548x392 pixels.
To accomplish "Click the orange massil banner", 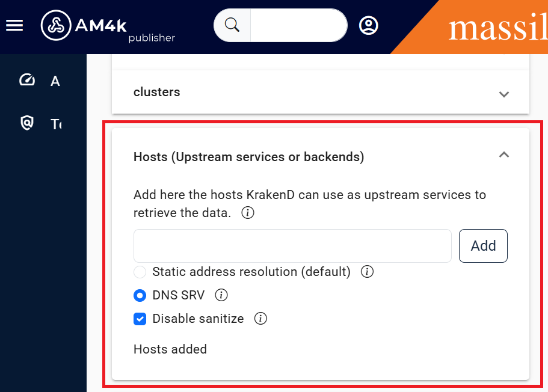I will [493, 28].
